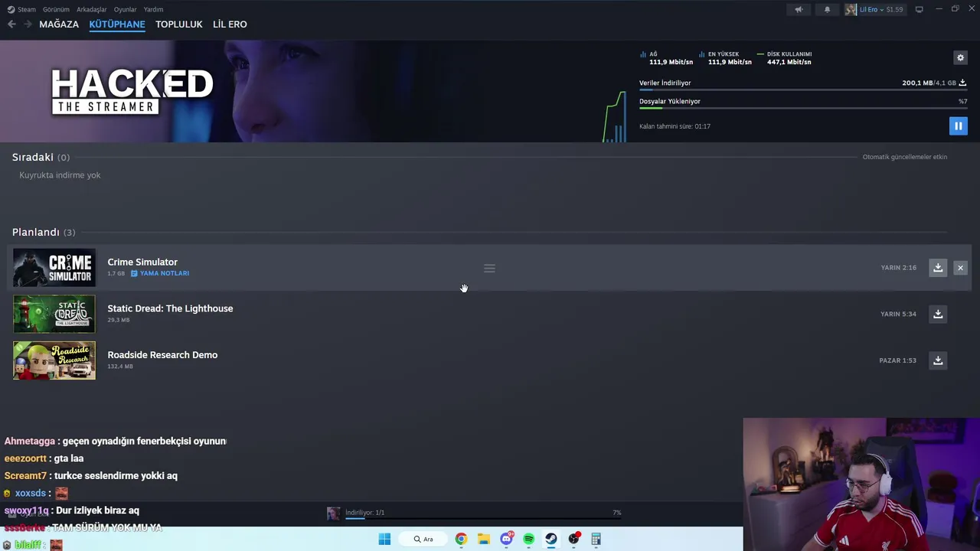Go to the MAĞAZA tab
980x551 pixels.
point(59,24)
